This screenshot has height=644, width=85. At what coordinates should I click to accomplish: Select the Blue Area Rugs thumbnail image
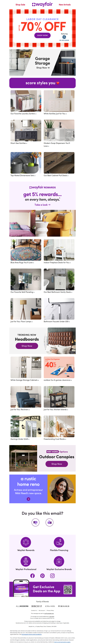pyautogui.click(x=26, y=250)
